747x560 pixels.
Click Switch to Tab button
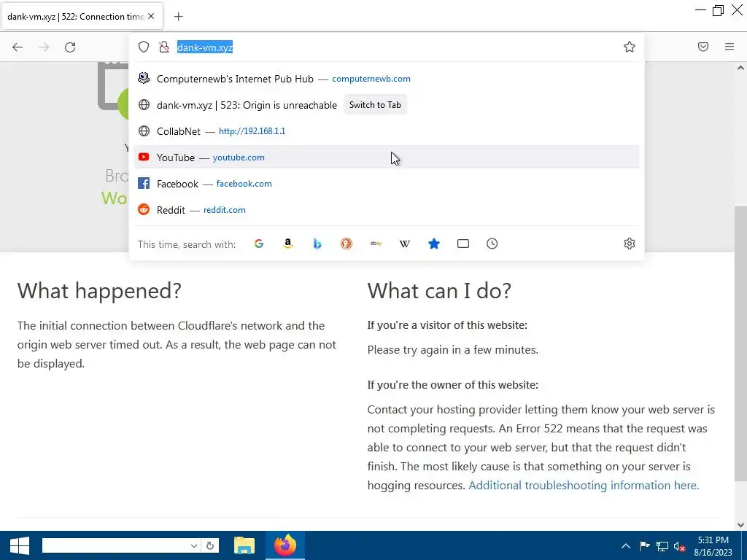point(375,105)
